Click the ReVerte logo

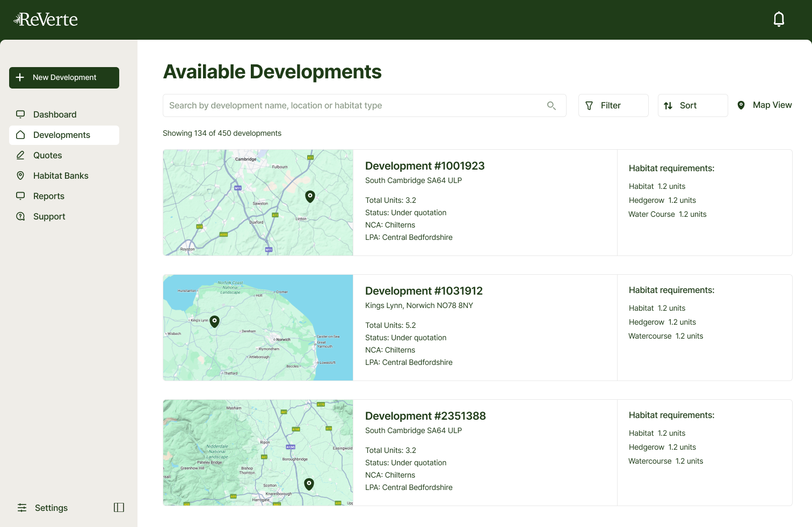pos(46,20)
